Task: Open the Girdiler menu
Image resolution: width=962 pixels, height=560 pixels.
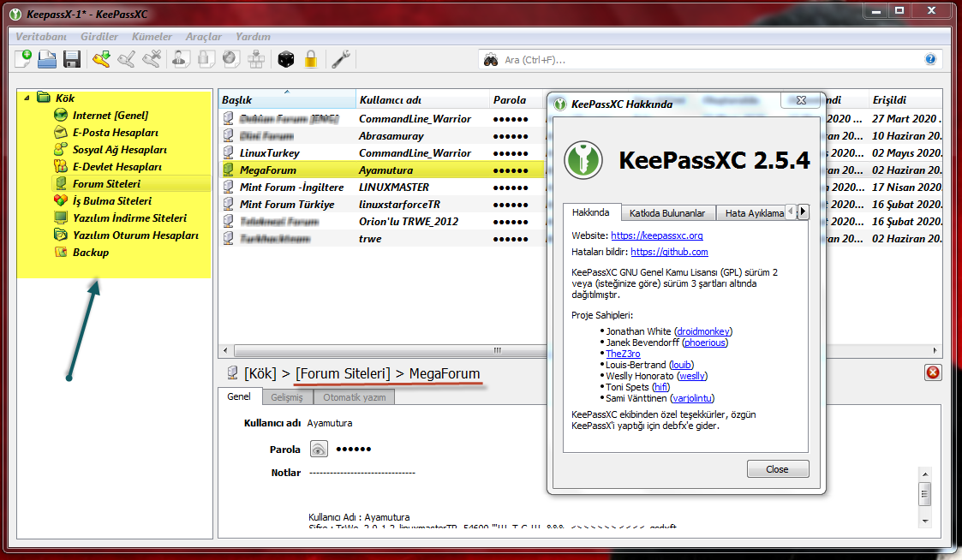Action: point(99,37)
